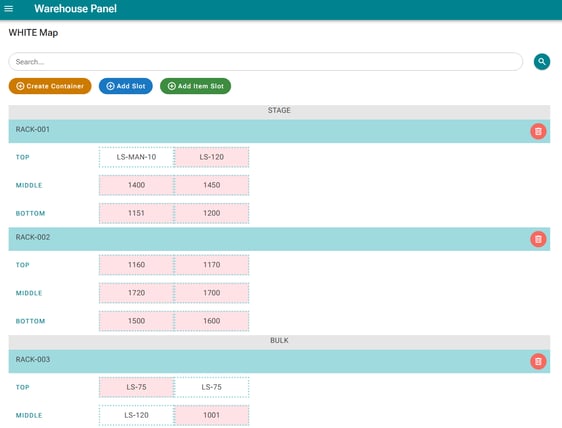Select the LS-120 slot in RACK-001 top row
Screen dimensions: 562x428
211,157
